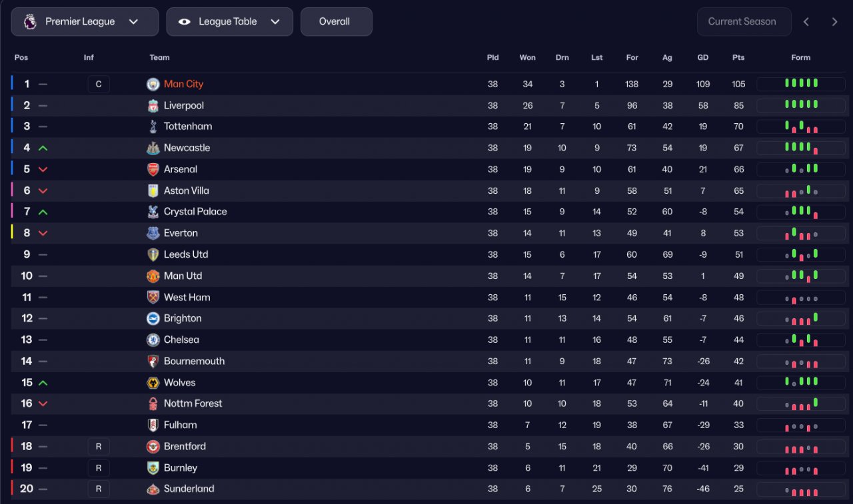Viewport: 853px width, 504px height.
Task: Go to previous season with left arrow
Action: (806, 22)
